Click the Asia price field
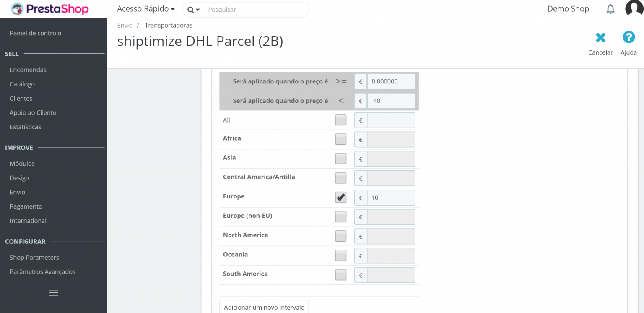 coord(391,159)
